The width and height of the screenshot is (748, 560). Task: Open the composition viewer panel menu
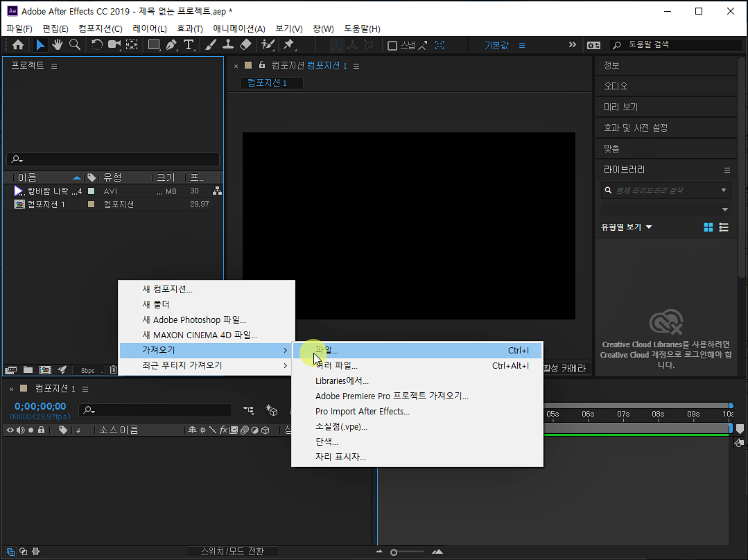356,66
